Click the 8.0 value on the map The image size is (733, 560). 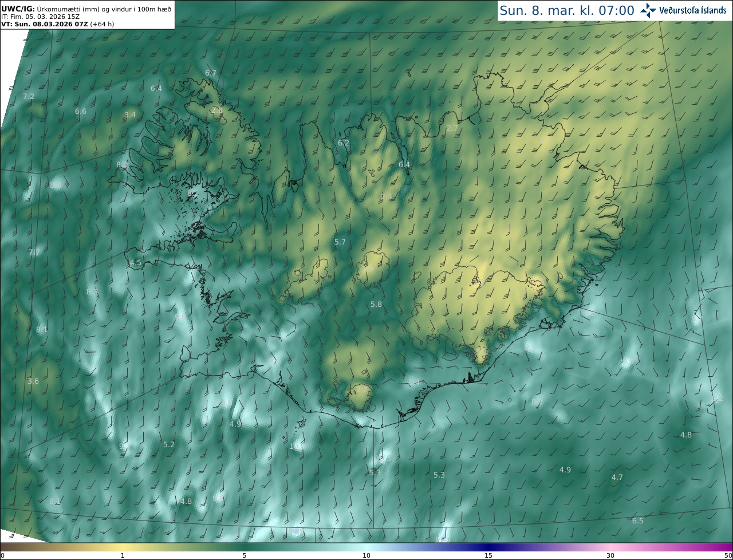122,164
